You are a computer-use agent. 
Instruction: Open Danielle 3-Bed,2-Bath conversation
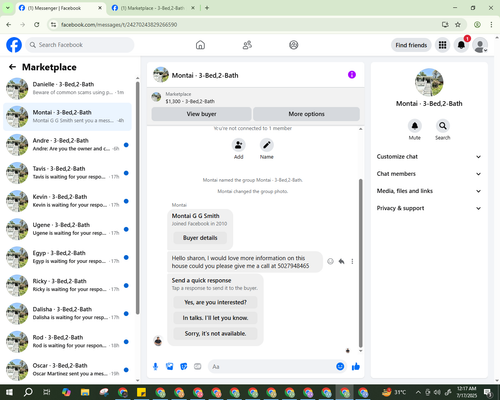pos(67,88)
